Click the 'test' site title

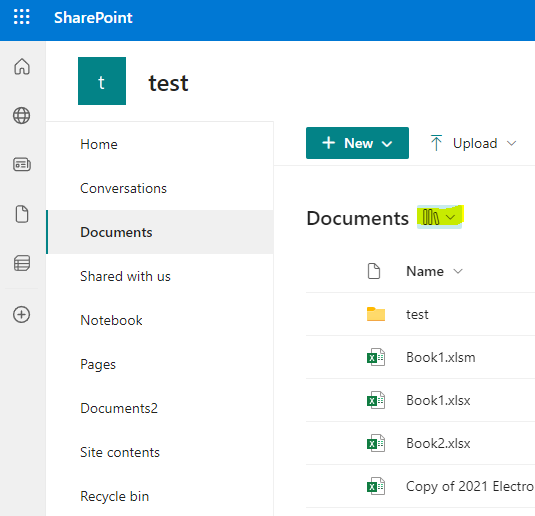168,83
